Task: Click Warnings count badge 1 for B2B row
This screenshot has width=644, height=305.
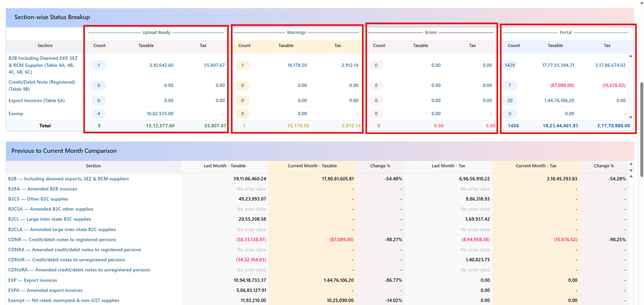Action: [243, 65]
